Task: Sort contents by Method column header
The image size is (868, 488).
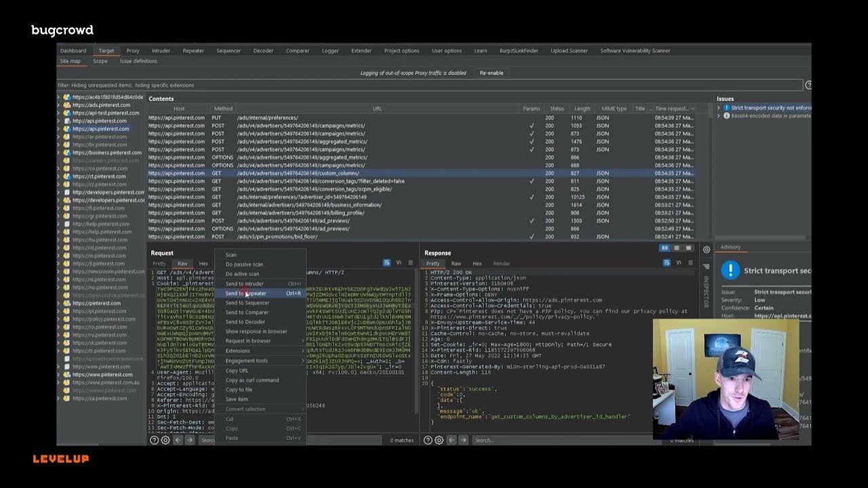Action: pyautogui.click(x=223, y=108)
